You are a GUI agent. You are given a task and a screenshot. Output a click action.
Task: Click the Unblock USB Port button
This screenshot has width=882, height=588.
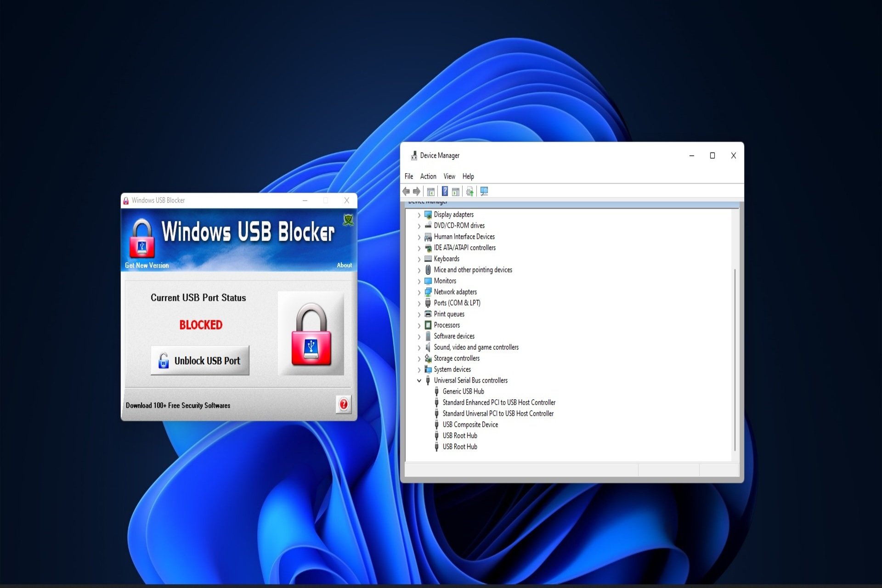click(200, 361)
